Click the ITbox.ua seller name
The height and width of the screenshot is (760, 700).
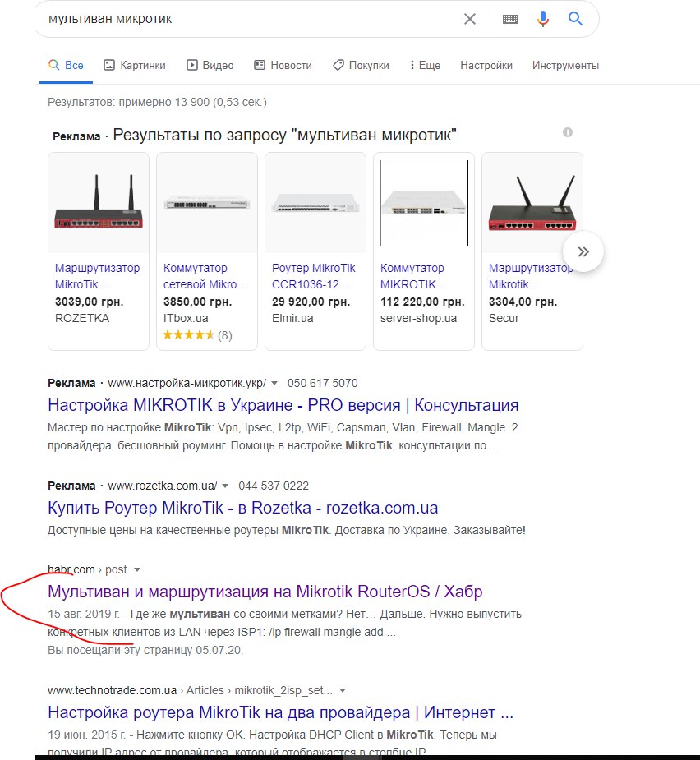186,319
